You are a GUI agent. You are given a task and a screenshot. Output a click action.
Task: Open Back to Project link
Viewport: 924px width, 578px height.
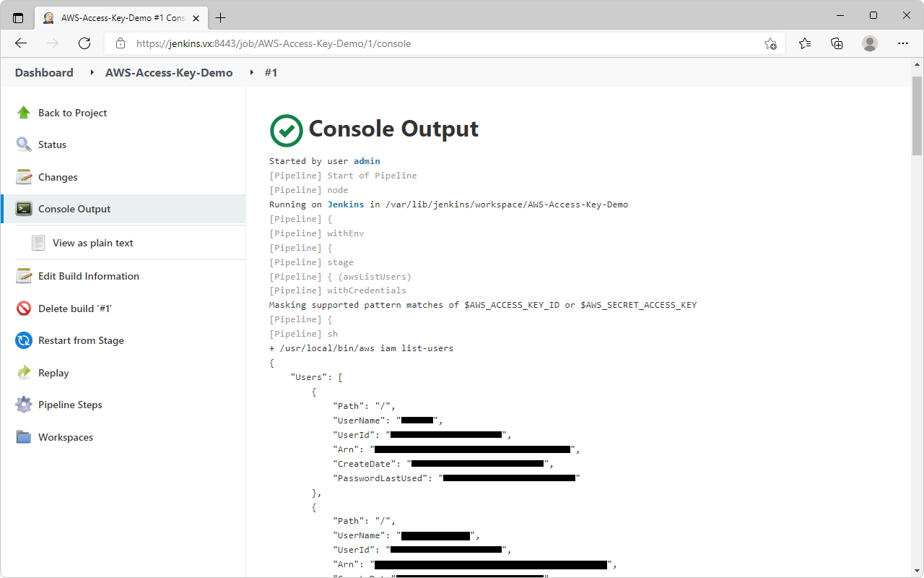point(72,113)
